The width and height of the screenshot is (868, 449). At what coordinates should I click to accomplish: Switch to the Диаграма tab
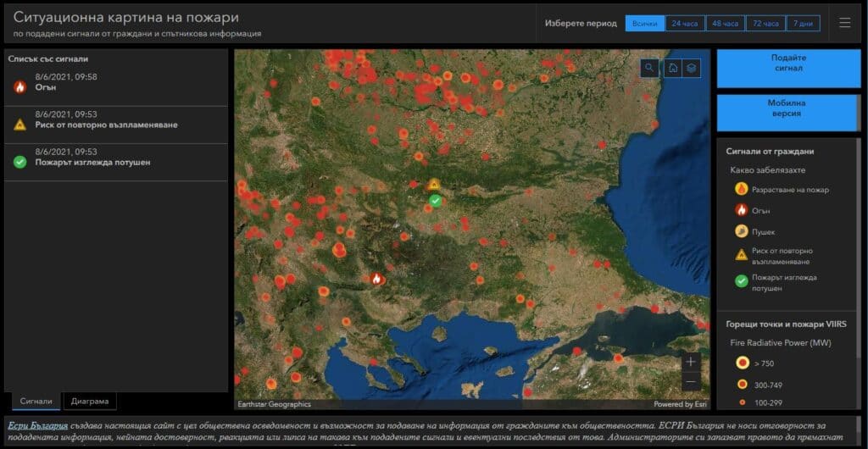click(90, 402)
